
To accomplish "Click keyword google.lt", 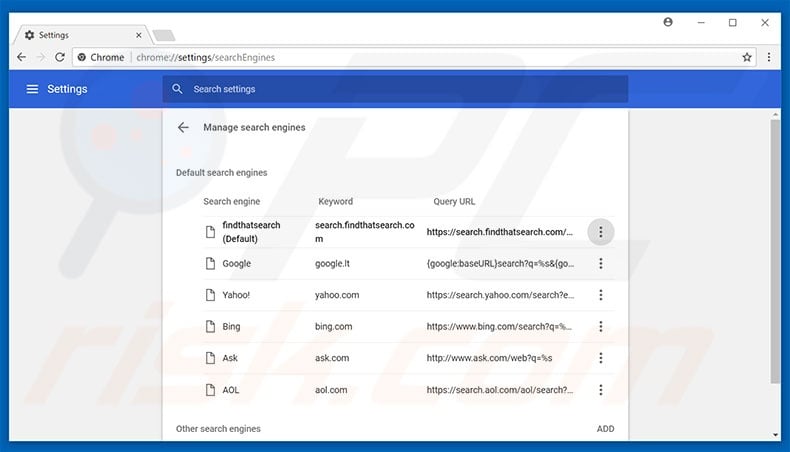I will coord(333,264).
